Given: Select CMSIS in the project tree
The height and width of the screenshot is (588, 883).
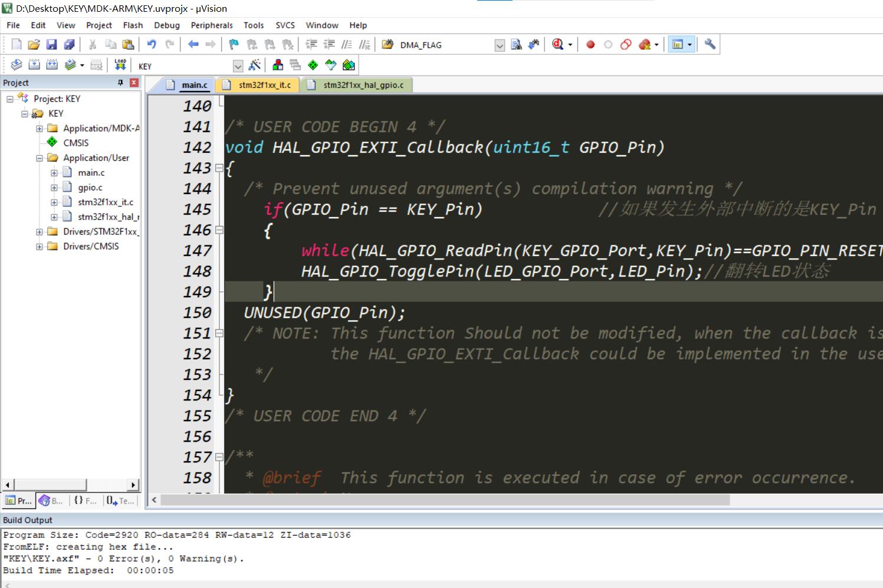Looking at the screenshot, I should pyautogui.click(x=76, y=143).
